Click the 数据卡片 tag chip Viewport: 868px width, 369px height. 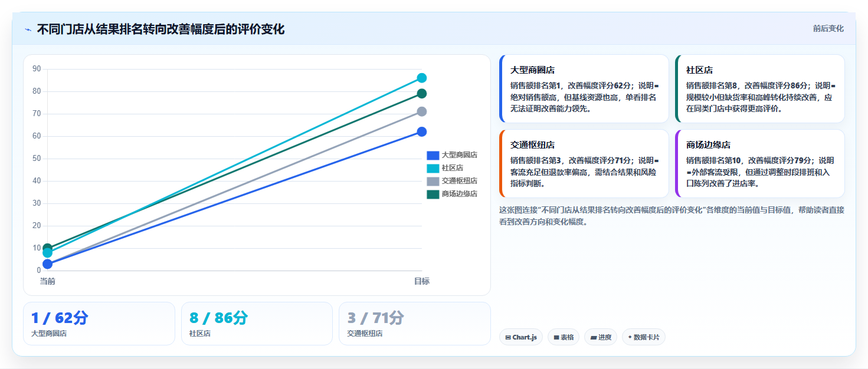click(x=644, y=337)
